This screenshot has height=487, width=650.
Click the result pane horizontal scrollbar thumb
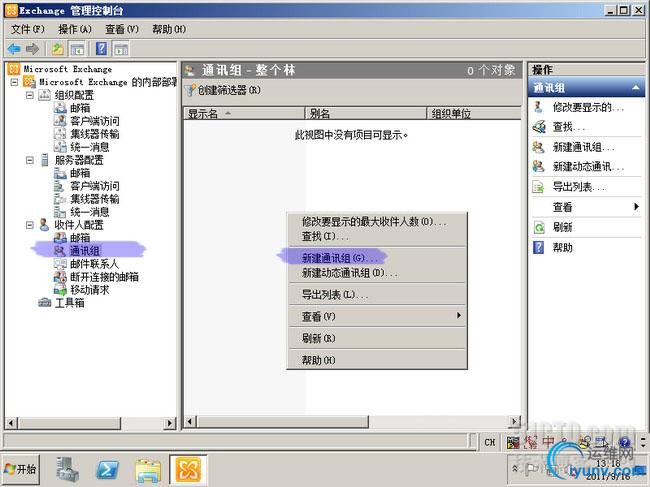coord(282,422)
